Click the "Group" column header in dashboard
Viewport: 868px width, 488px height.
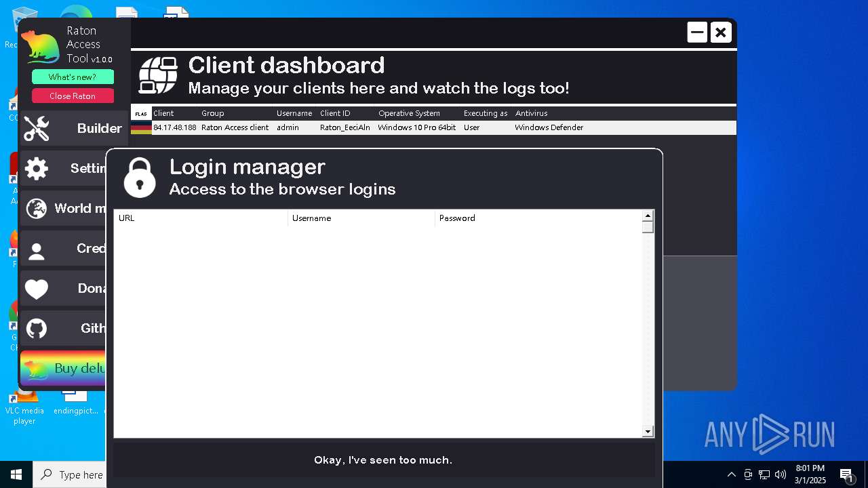click(212, 113)
